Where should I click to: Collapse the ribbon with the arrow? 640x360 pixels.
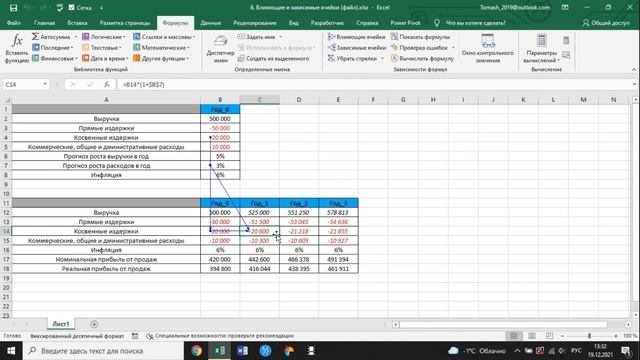click(x=634, y=69)
